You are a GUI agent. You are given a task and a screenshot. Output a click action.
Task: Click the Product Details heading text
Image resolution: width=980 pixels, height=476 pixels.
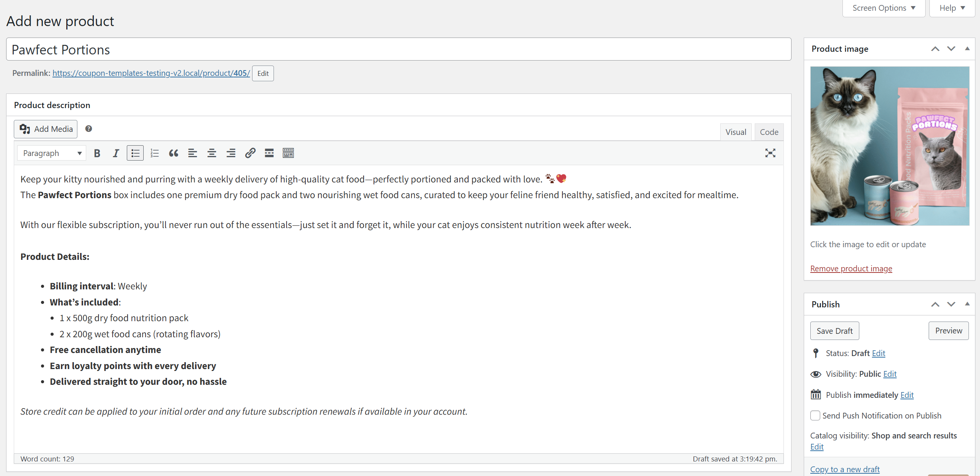point(55,257)
